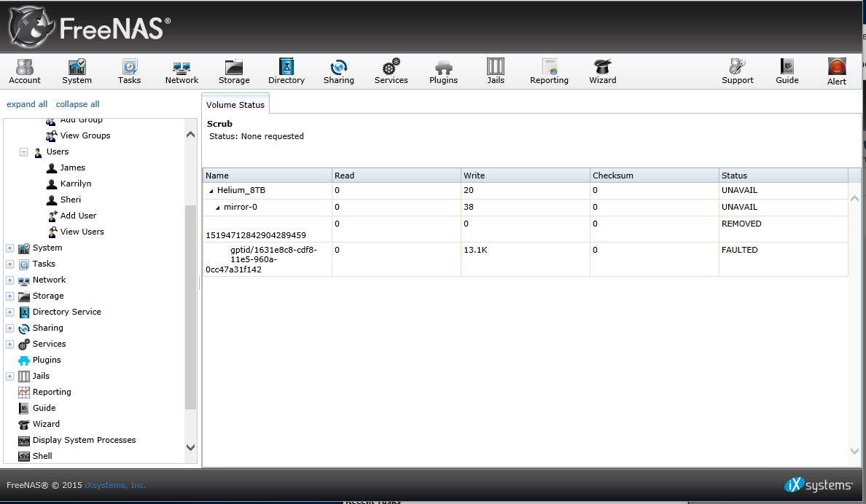Click the collapse all link
The width and height of the screenshot is (866, 504).
click(77, 103)
